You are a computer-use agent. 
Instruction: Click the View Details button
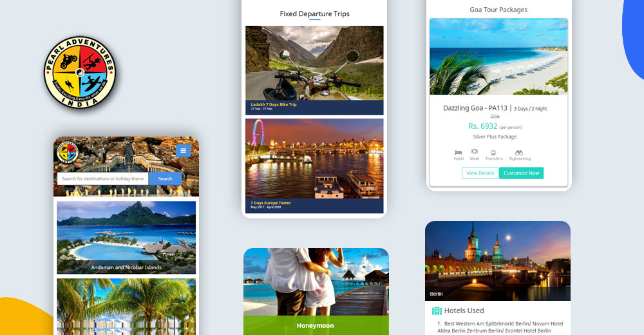click(480, 173)
